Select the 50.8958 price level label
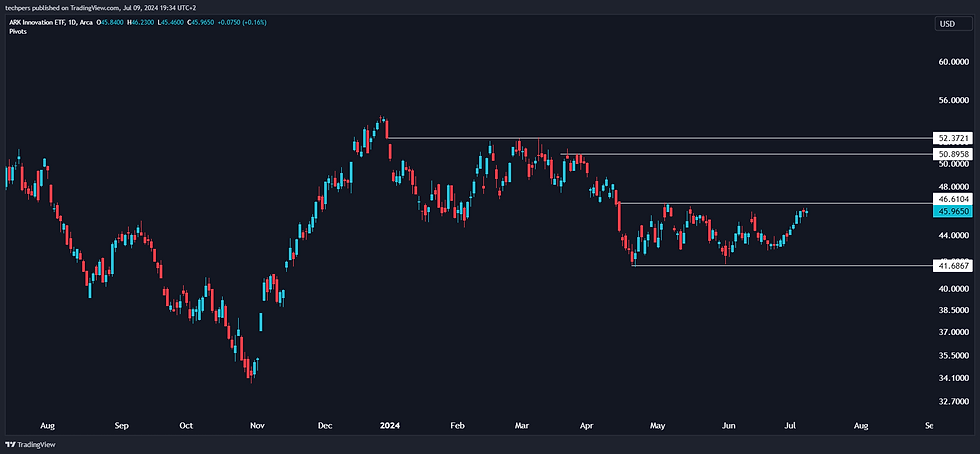The width and height of the screenshot is (980, 454). pos(951,153)
